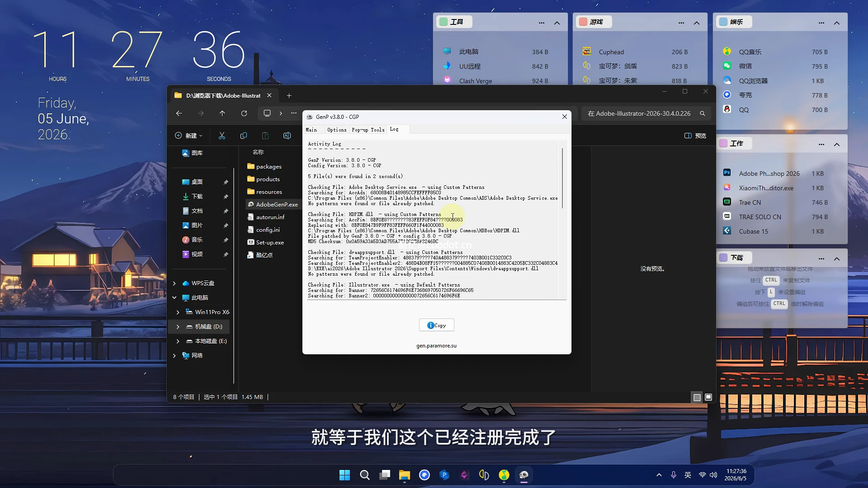The image size is (868, 488).
Task: Expand the address bar path chevron
Action: [x=281, y=113]
